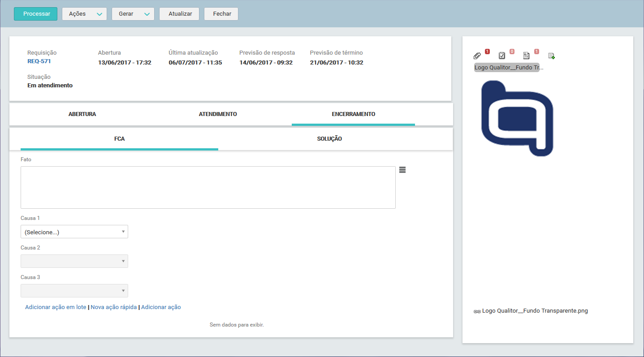Screen dimensions: 644x357
Task: Click the Adicionar ação link
Action: 161,307
